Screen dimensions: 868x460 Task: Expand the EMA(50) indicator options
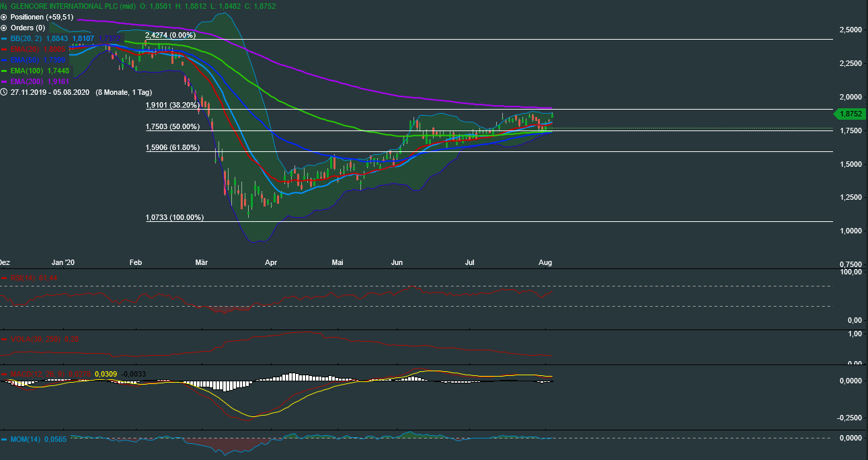point(3,60)
